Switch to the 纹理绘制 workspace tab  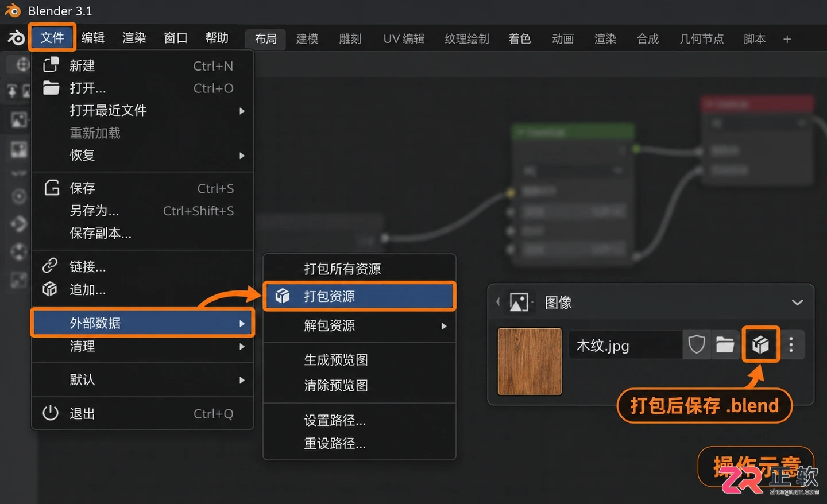[x=467, y=39]
